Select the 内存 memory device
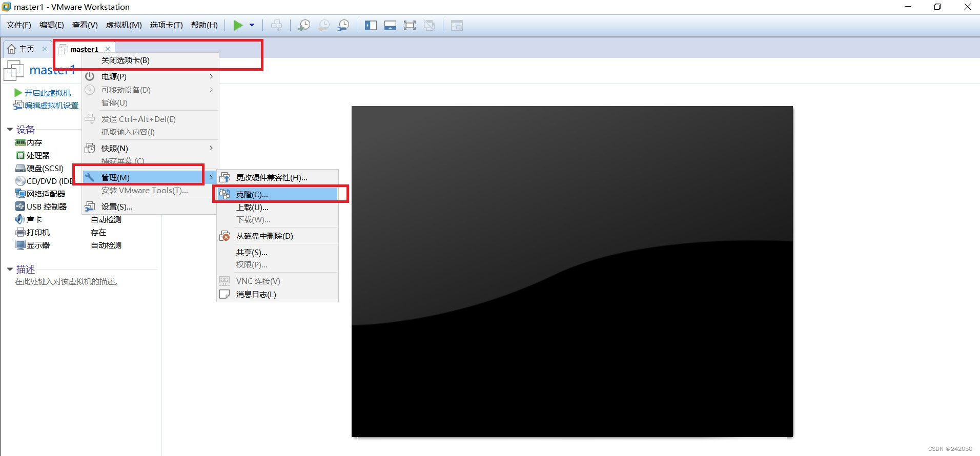This screenshot has width=980, height=456. coord(29,143)
